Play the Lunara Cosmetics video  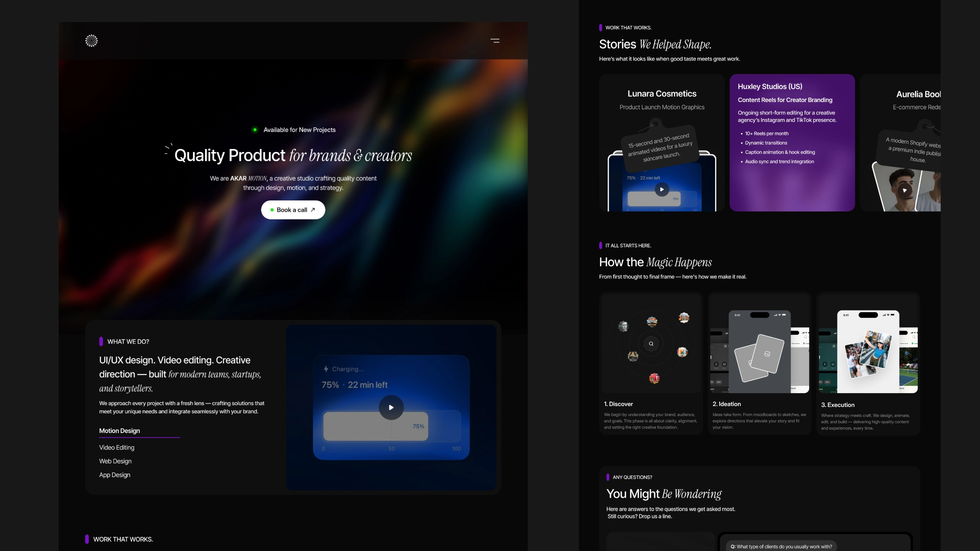[x=661, y=189]
